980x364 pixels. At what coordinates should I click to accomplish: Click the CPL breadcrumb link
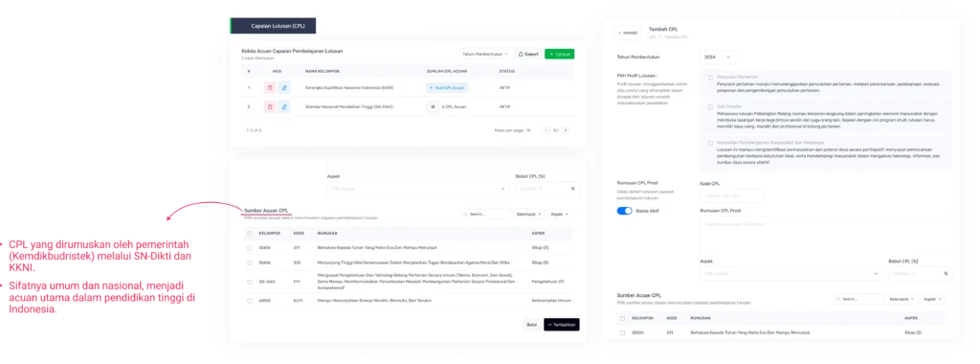[x=652, y=37]
